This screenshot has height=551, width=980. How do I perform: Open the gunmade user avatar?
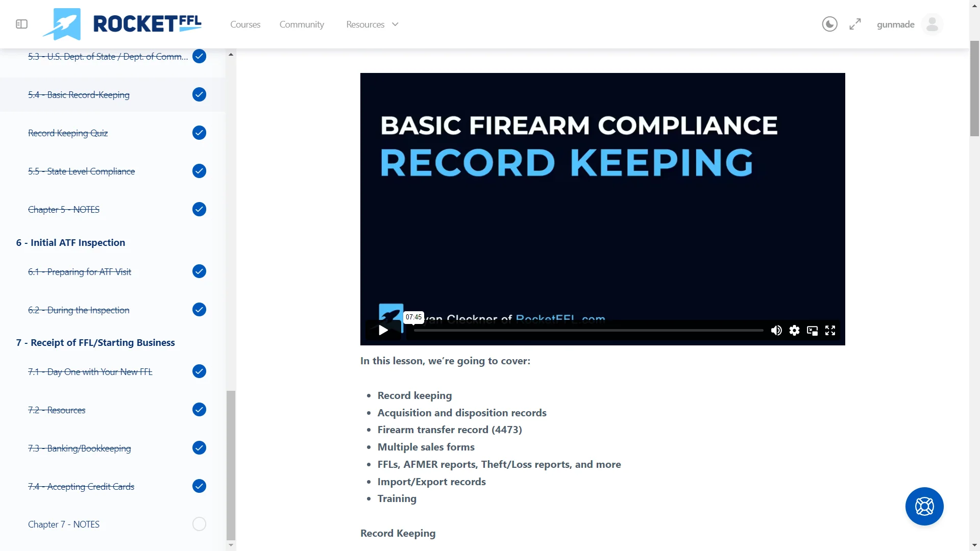tap(932, 24)
